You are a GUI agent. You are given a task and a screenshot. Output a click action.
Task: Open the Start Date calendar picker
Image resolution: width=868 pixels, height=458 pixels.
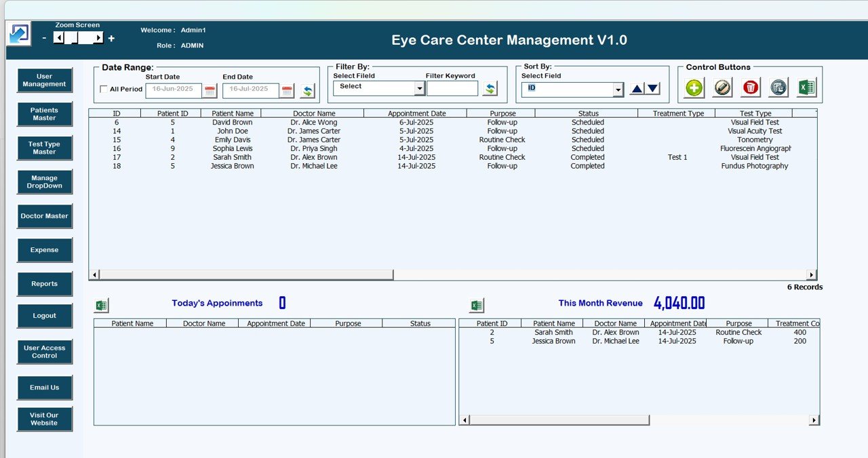point(210,89)
